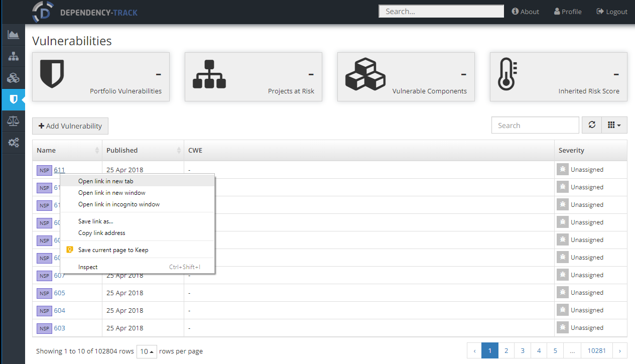
Task: Click the Portfolio Vulnerabilities card
Action: (x=101, y=77)
